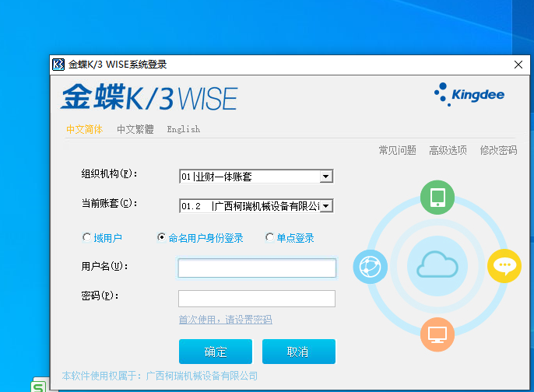Open 常见问题 help link
The height and width of the screenshot is (392, 534).
pyautogui.click(x=398, y=150)
